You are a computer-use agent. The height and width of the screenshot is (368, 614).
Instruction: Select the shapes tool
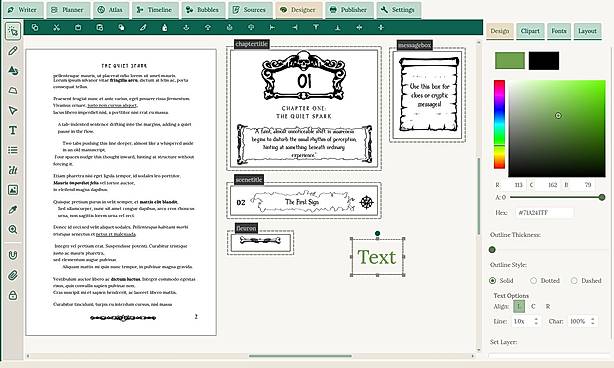13,70
